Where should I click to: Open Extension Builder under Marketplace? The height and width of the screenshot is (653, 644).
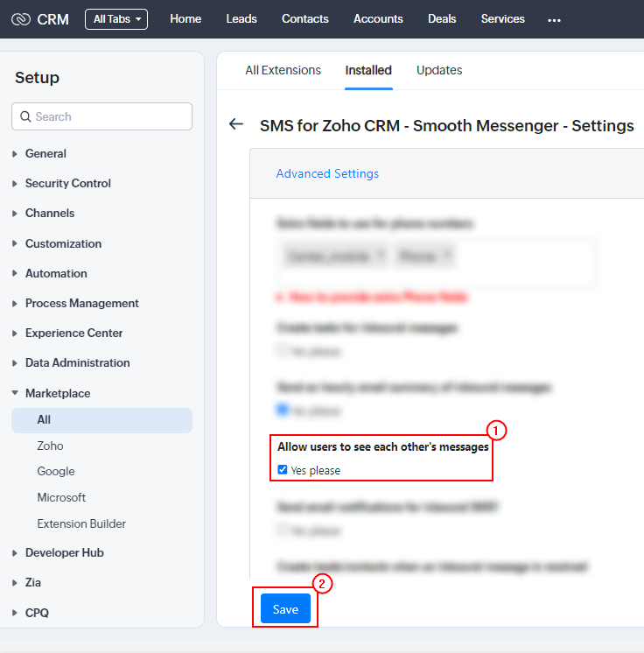(81, 524)
